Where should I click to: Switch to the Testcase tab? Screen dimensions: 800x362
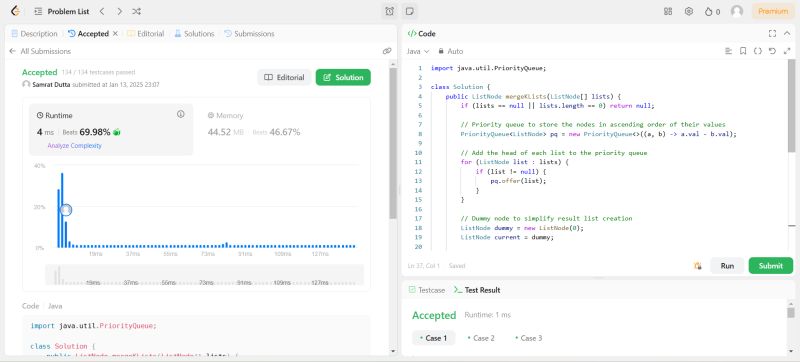[427, 290]
